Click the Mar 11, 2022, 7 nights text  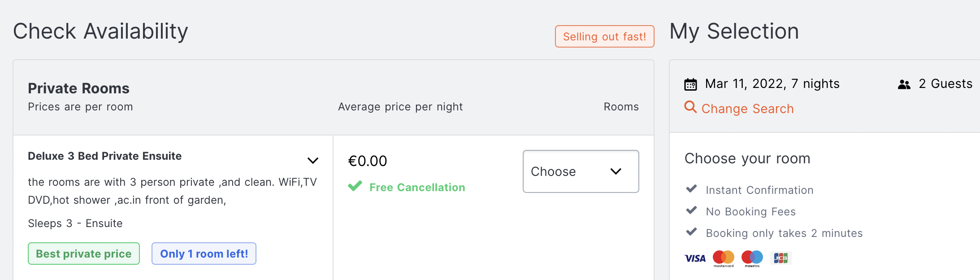coord(772,84)
